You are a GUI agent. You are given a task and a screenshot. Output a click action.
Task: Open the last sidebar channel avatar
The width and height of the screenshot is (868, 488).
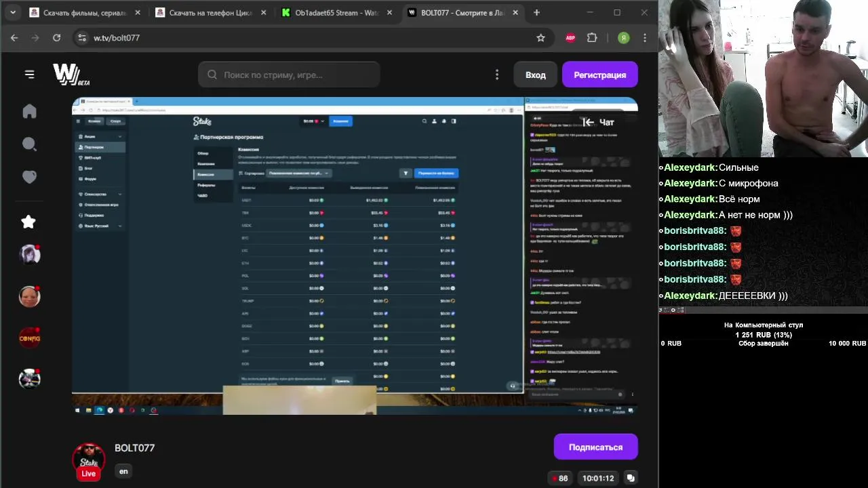(x=29, y=379)
